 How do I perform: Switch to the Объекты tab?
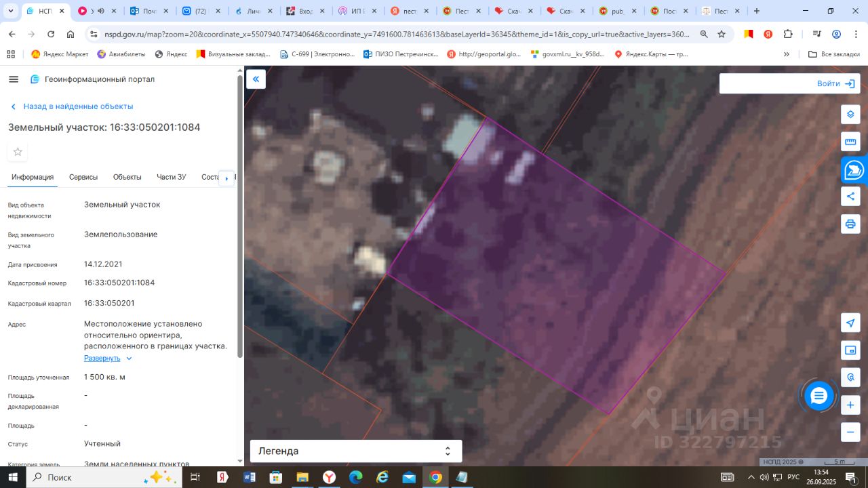coord(127,177)
